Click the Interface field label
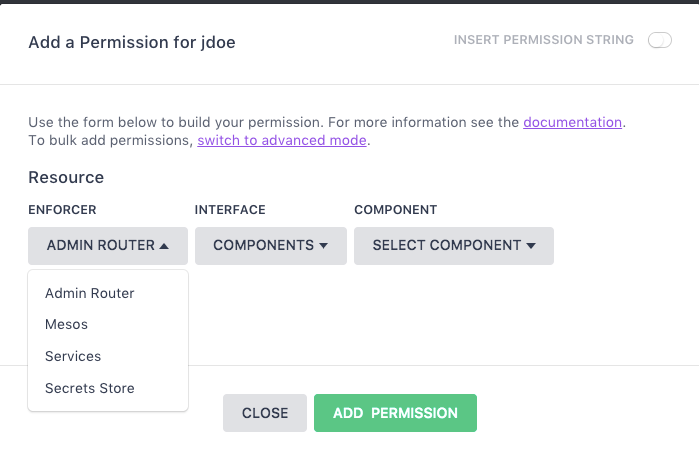Screen dimensions: 699x454 [x=230, y=210]
